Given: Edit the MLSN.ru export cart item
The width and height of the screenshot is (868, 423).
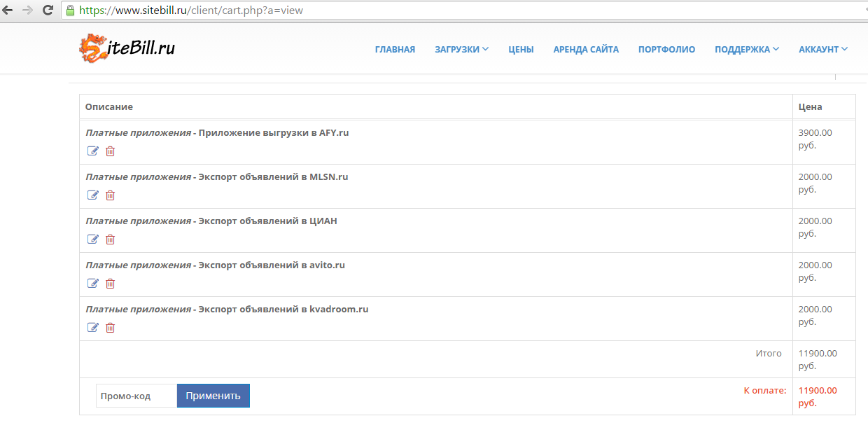Looking at the screenshot, I should coord(92,195).
